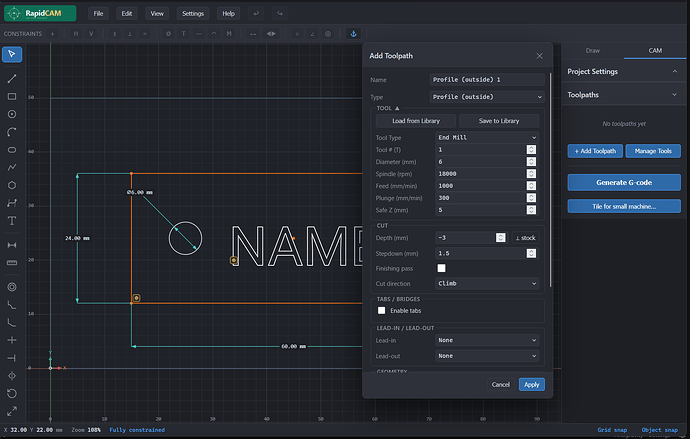Open the Edit menu
This screenshot has width=690, height=439.
coord(127,13)
